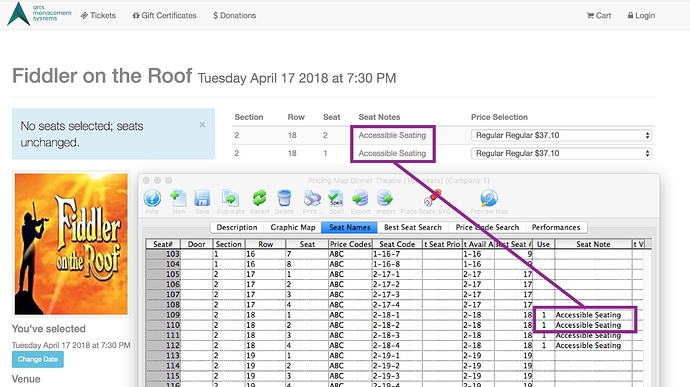Image resolution: width=690 pixels, height=387 pixels.
Task: Click seat code cell 2-18-2
Action: [397, 325]
